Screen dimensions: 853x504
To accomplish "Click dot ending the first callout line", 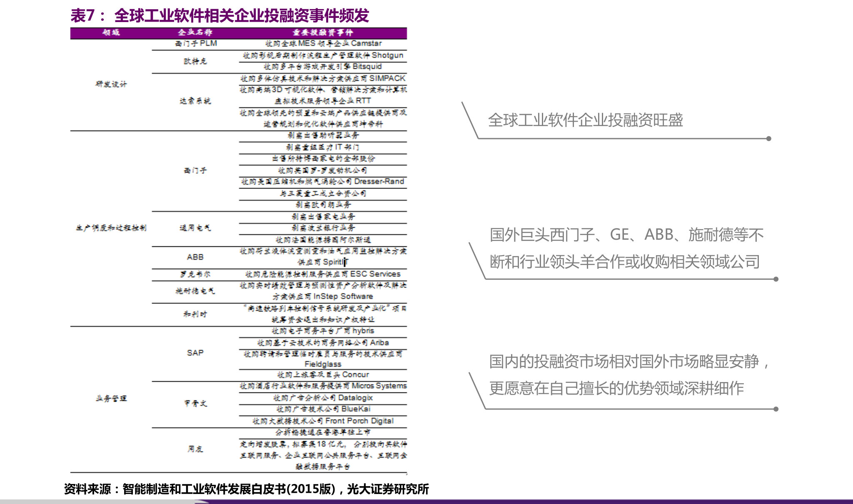I will pyautogui.click(x=769, y=139).
